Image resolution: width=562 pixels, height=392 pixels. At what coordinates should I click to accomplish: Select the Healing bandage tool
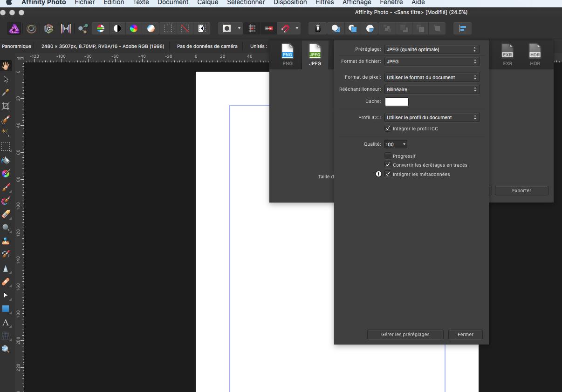tap(6, 282)
